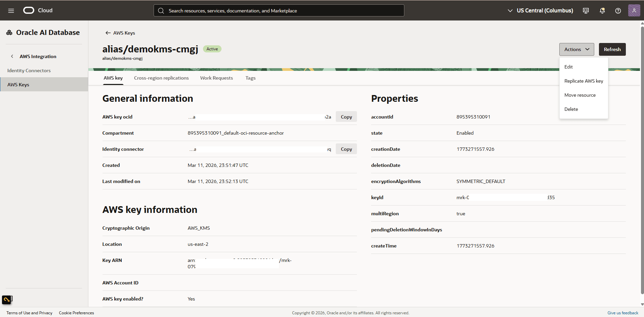Return to AWS Keys breadcrumb link
Viewport: 644px width, 317px height.
click(124, 33)
